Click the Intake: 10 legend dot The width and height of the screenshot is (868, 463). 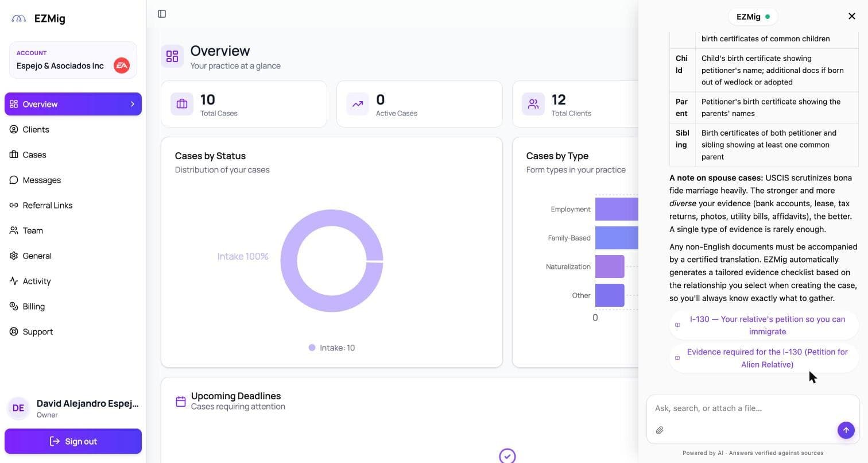coord(312,348)
